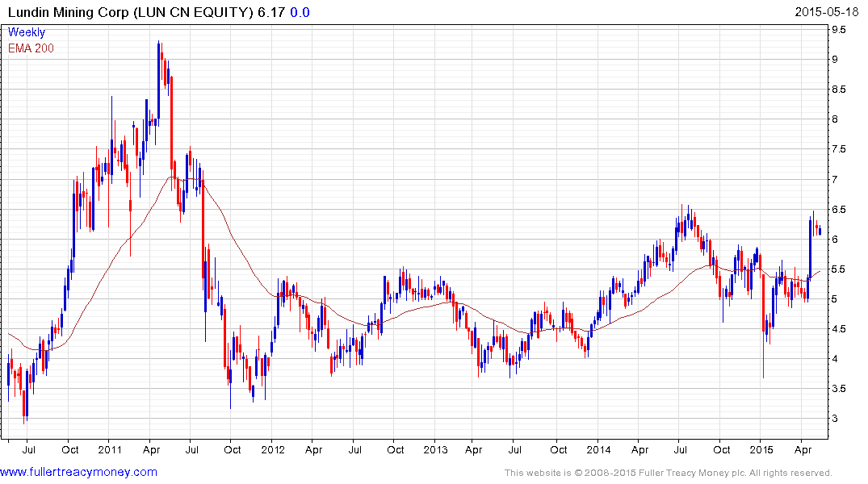Click the 4 price axis label

point(835,358)
